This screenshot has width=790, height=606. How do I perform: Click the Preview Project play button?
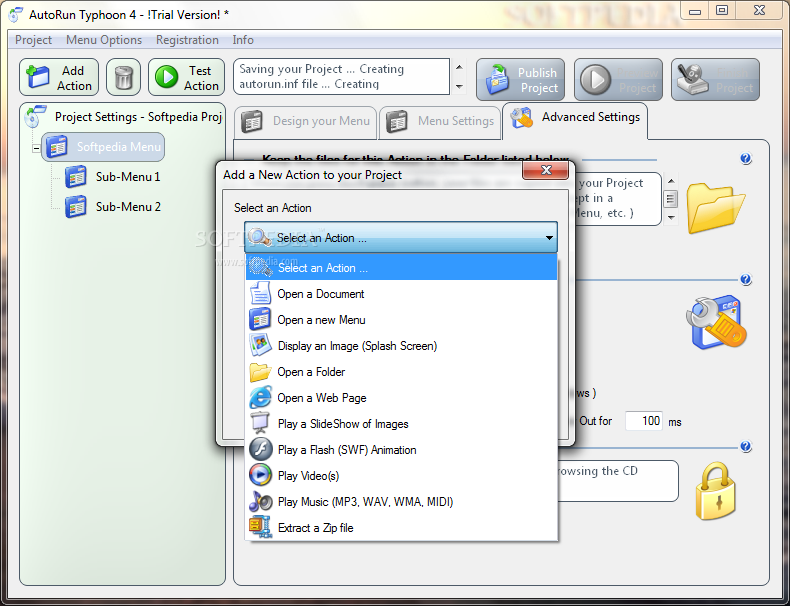click(x=619, y=80)
